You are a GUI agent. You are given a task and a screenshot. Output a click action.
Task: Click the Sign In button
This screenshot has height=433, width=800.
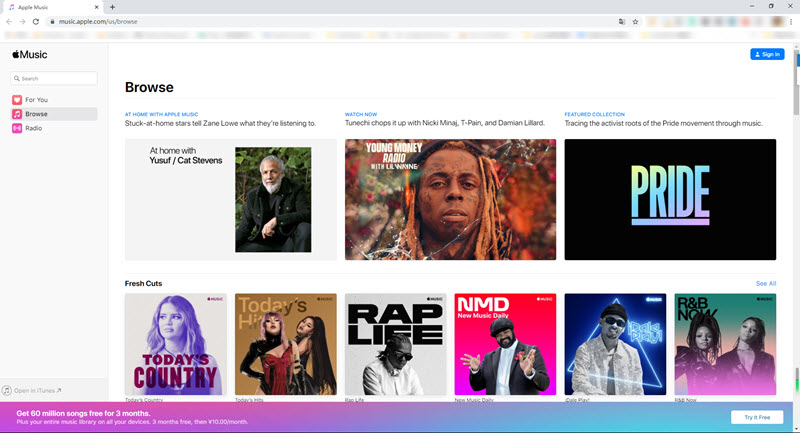click(x=767, y=54)
